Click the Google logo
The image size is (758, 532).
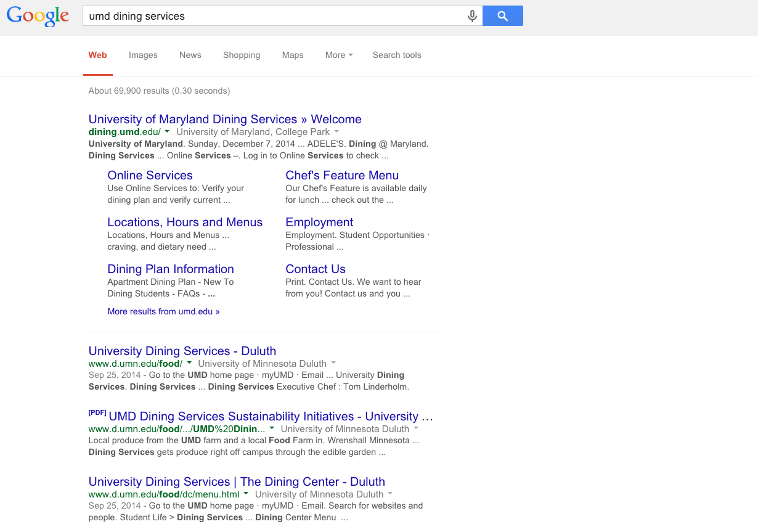coord(38,17)
